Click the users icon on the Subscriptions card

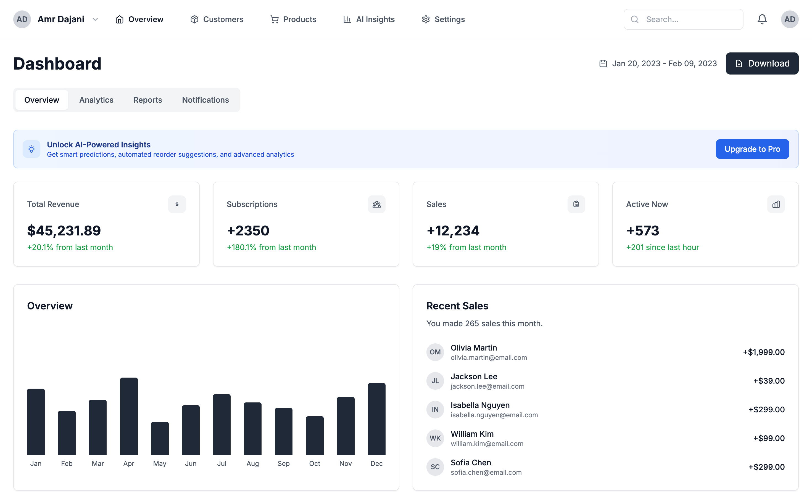tap(376, 204)
